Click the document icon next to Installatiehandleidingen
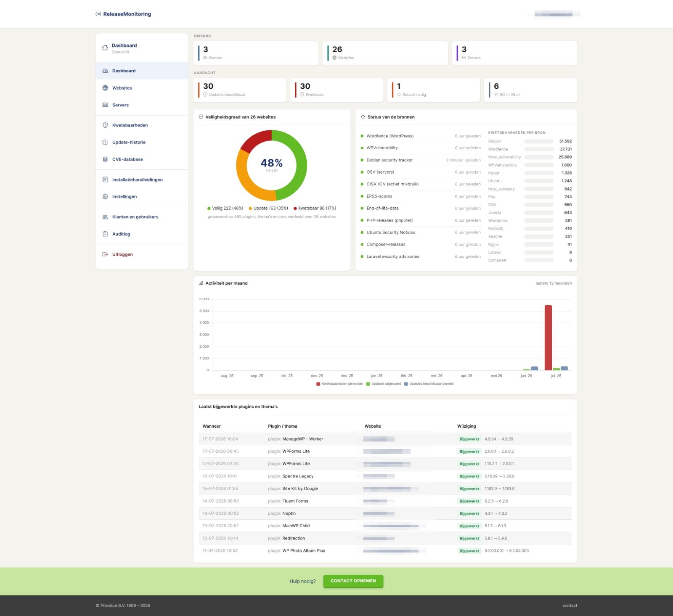This screenshot has width=673, height=616. (x=105, y=180)
